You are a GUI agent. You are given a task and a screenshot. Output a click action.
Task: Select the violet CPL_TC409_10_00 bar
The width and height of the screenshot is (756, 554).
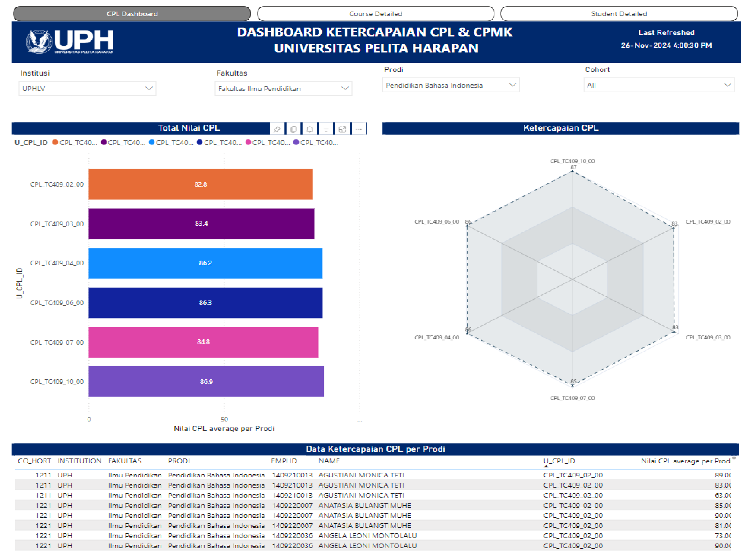point(207,382)
